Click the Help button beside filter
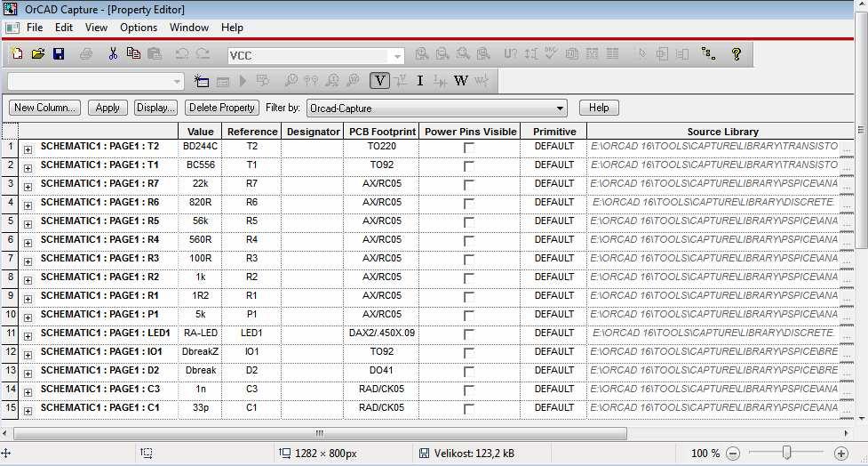Viewport: 868px width, 466px height. point(599,108)
